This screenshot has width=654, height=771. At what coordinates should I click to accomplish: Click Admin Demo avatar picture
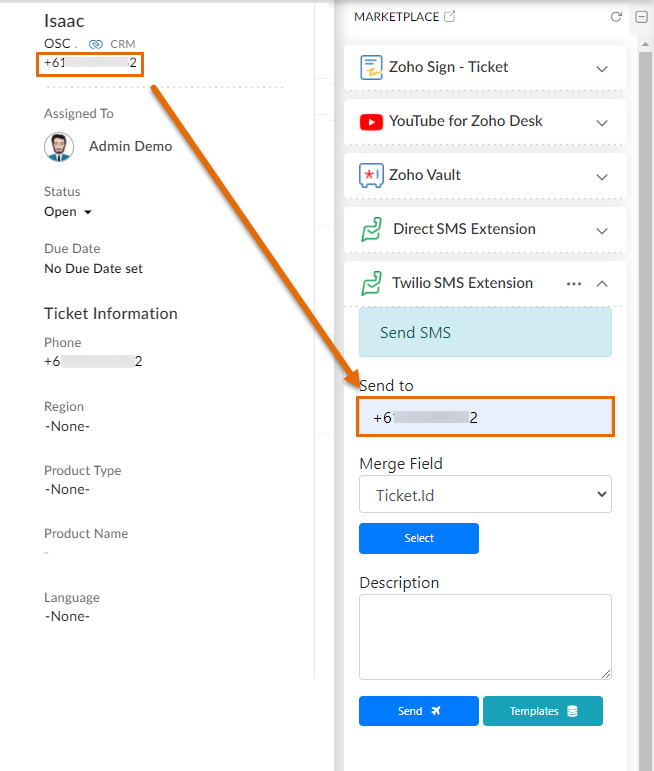59,147
